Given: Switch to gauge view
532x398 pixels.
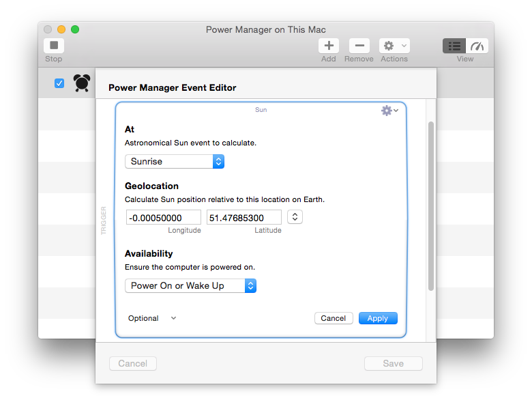Looking at the screenshot, I should click(477, 46).
